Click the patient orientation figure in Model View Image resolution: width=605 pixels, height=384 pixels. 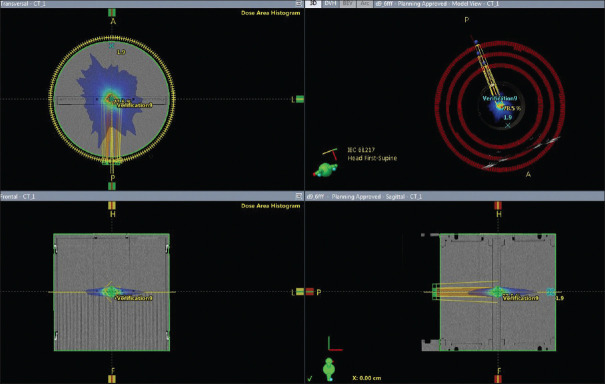click(326, 170)
